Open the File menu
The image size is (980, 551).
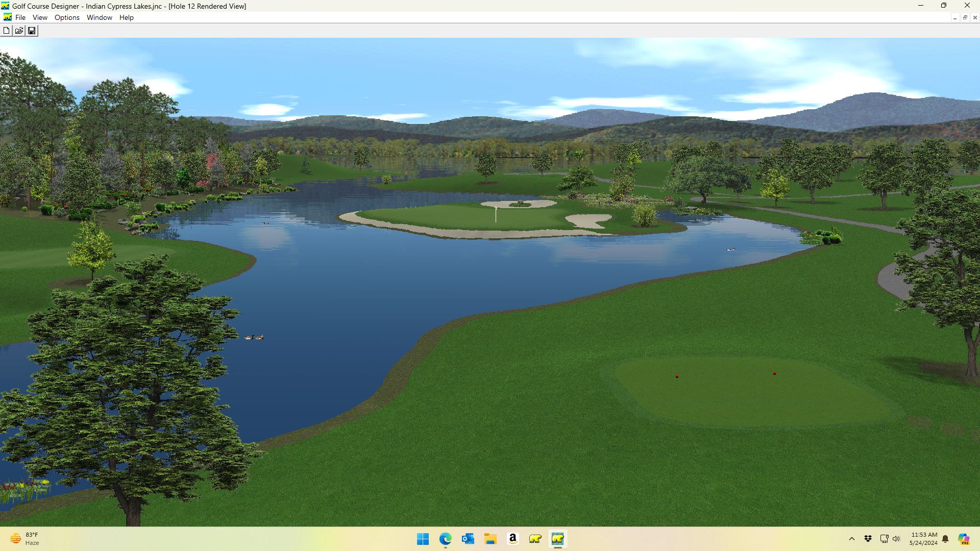click(x=20, y=17)
